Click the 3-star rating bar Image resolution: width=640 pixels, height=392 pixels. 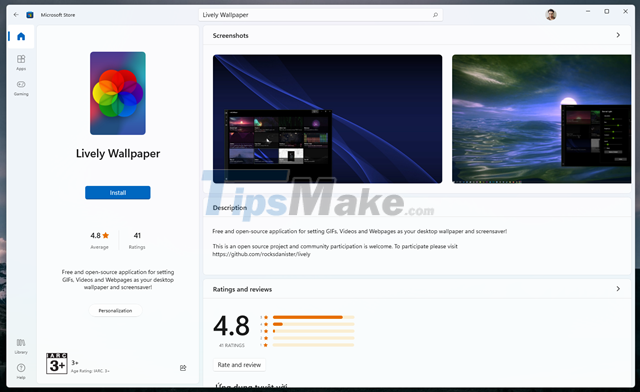click(313, 331)
